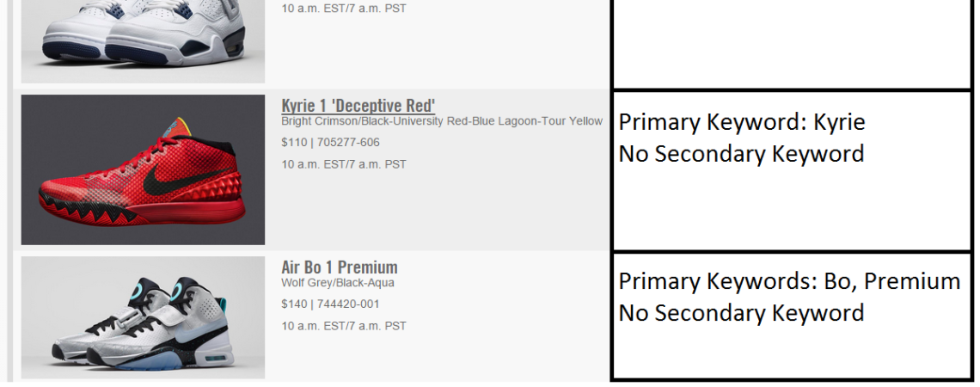This screenshot has height=387, width=980.
Task: Click the release time beside the top sneaker
Action: (x=344, y=9)
